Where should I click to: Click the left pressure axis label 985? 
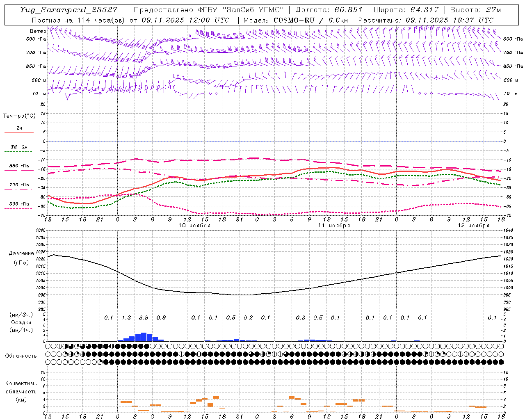(x=41, y=309)
